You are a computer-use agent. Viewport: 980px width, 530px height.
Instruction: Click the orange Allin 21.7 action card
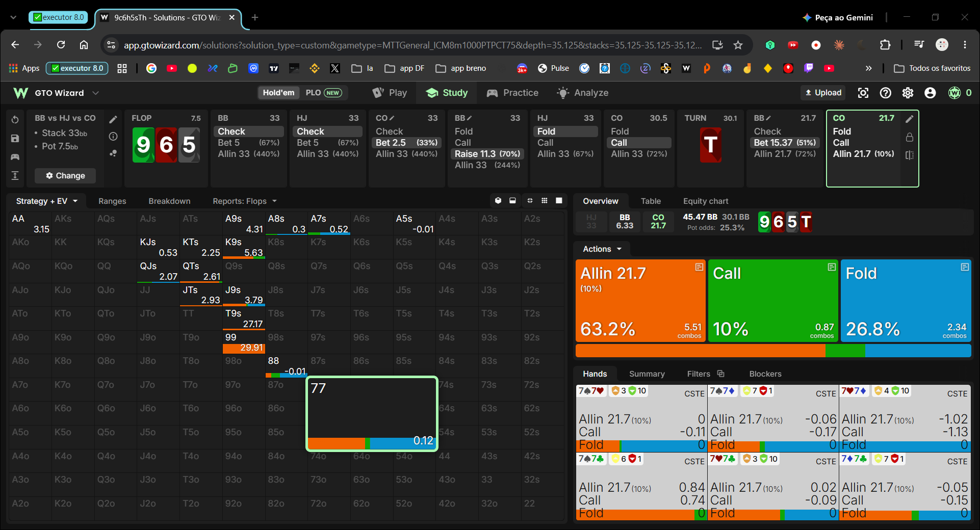640,301
